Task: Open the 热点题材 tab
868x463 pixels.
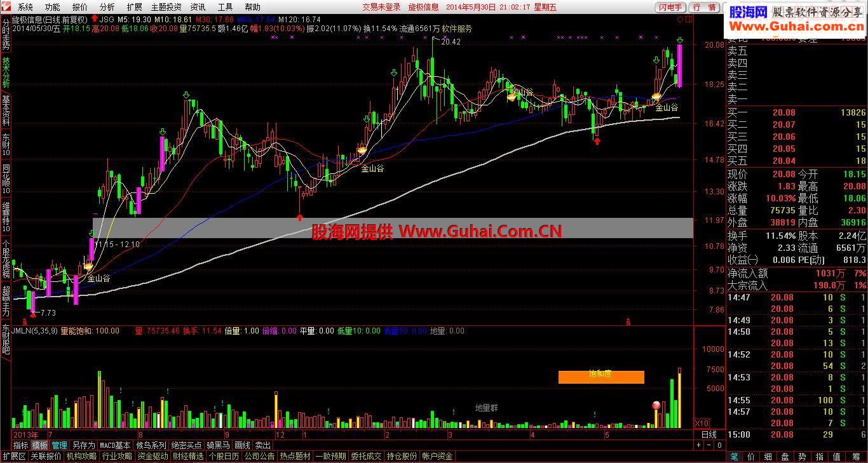Action: 295,457
